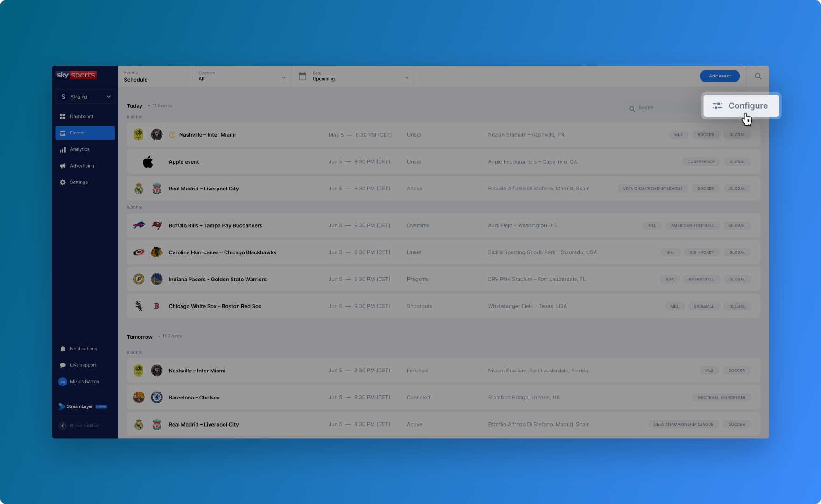
Task: Click the Sky Sports logo
Action: tap(76, 75)
